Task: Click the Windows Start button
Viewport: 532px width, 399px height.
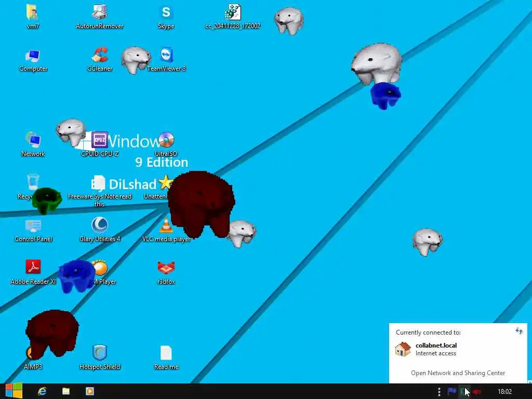Action: [x=14, y=391]
